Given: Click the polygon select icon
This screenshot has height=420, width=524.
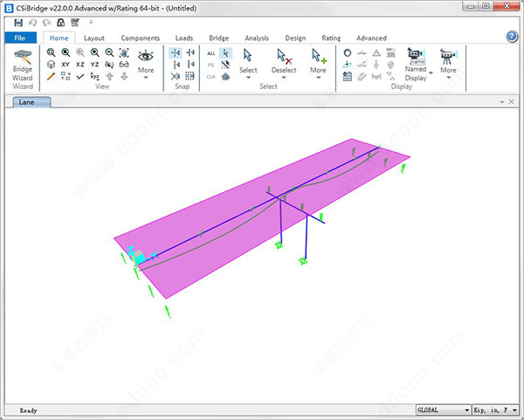Looking at the screenshot, I should pos(225,77).
